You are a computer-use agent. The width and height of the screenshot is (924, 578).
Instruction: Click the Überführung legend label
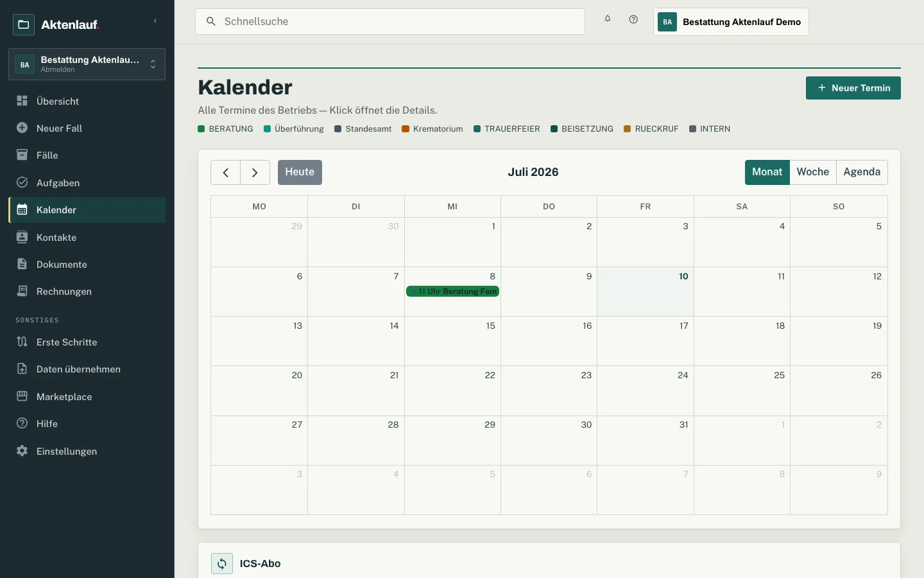(x=300, y=129)
